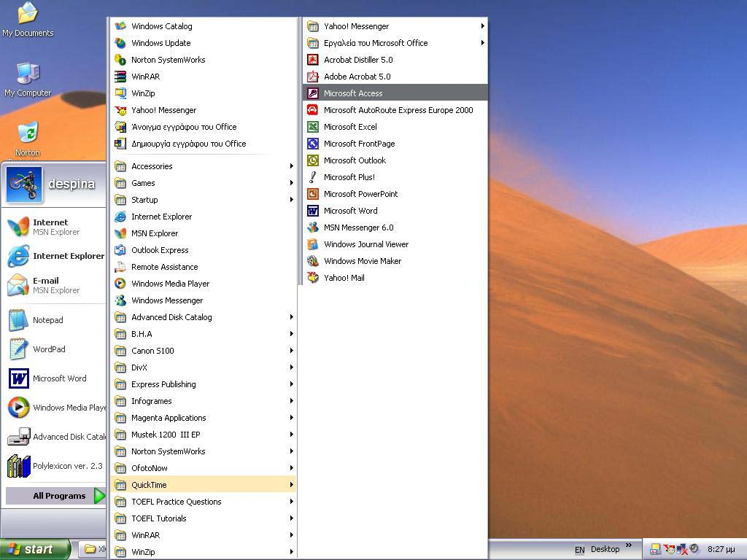
Task: Expand the Accessories submenu arrow
Action: click(292, 166)
